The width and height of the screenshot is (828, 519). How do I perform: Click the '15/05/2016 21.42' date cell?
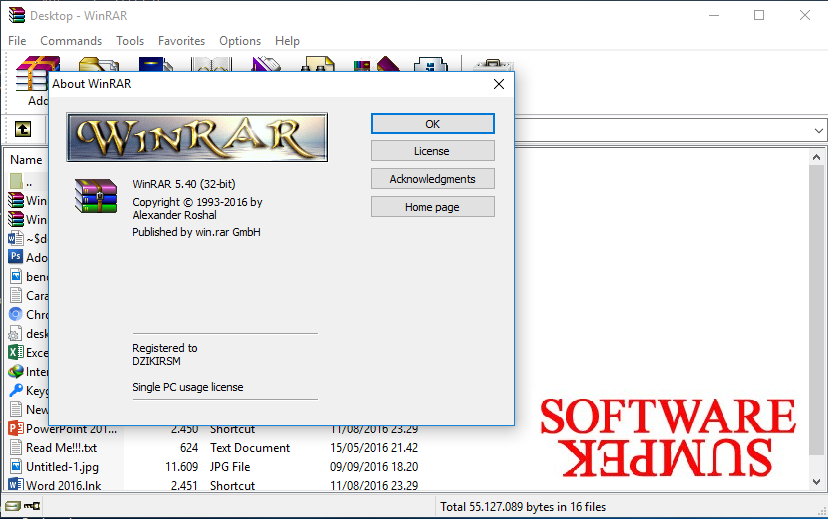click(x=374, y=448)
